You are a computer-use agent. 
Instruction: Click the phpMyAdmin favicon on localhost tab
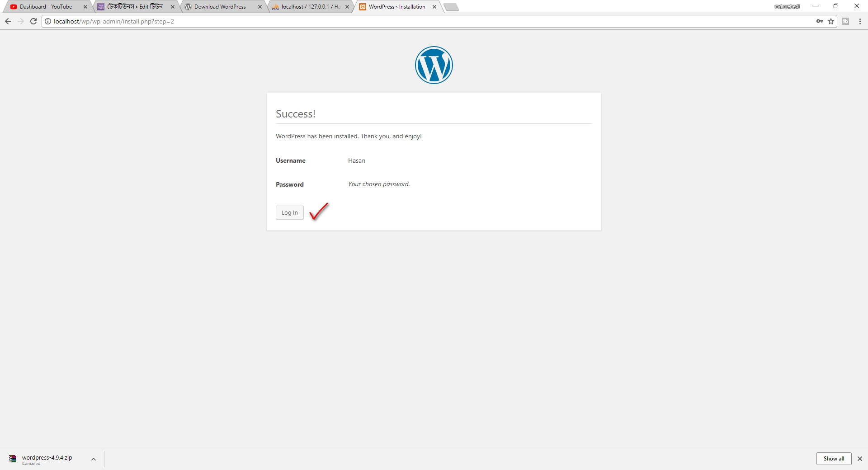pyautogui.click(x=275, y=7)
